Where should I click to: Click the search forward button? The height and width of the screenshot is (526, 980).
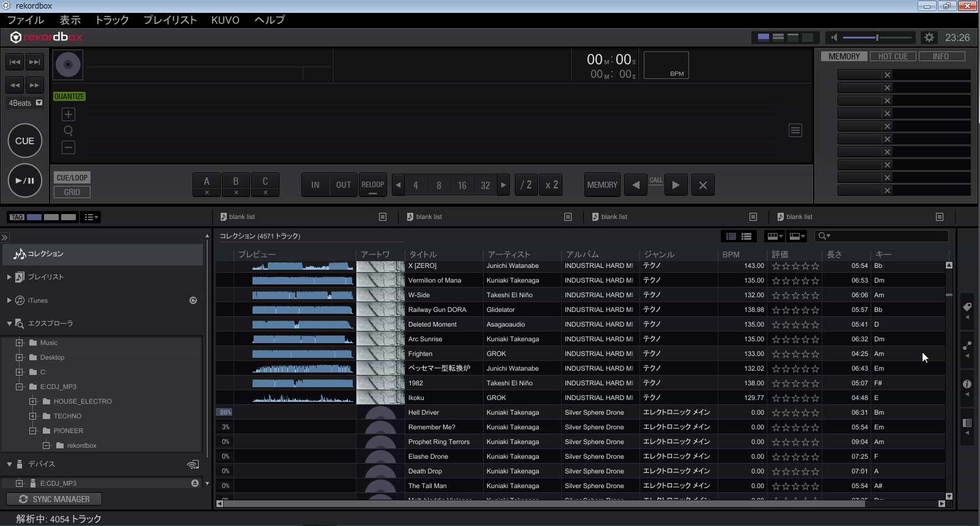(x=35, y=85)
